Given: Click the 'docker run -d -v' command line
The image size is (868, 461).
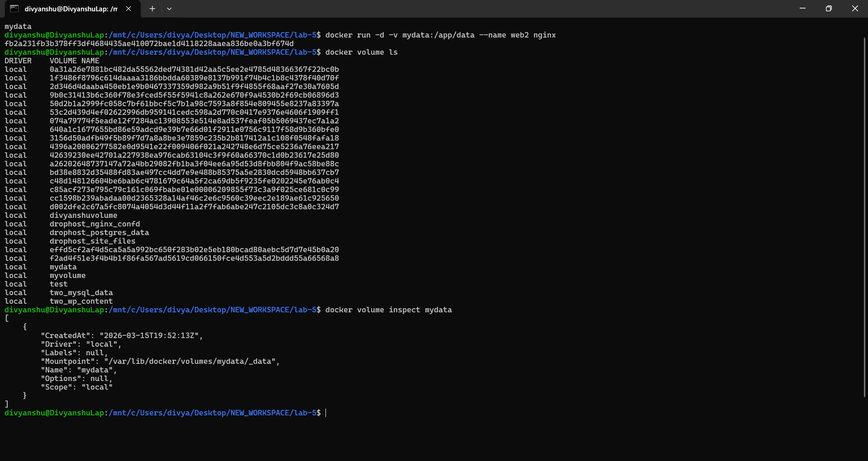Looking at the screenshot, I should click(440, 35).
